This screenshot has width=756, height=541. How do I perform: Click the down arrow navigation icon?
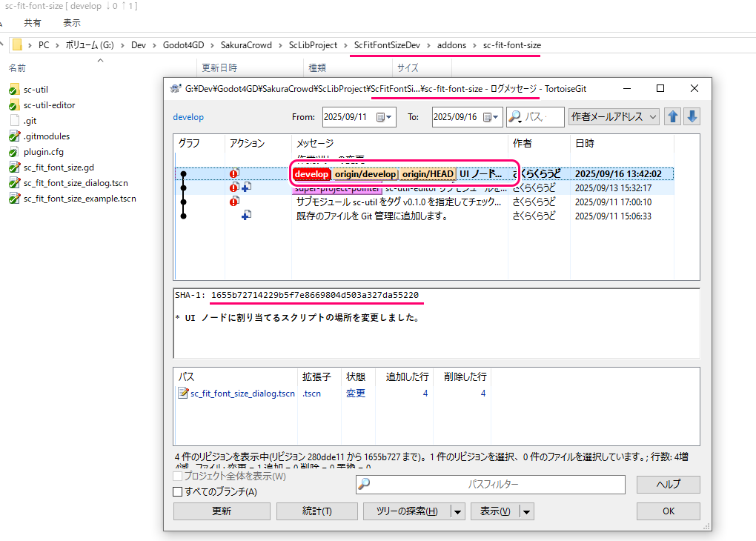tap(692, 117)
